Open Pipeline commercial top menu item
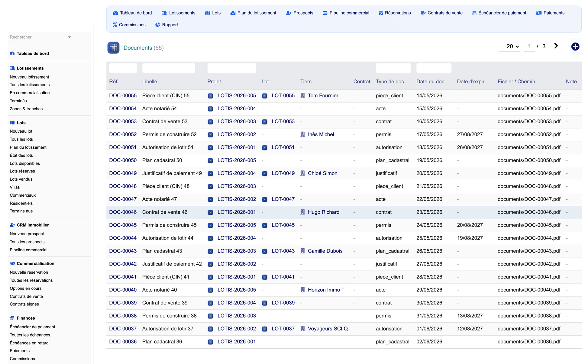The height and width of the screenshot is (364, 588). click(x=346, y=13)
